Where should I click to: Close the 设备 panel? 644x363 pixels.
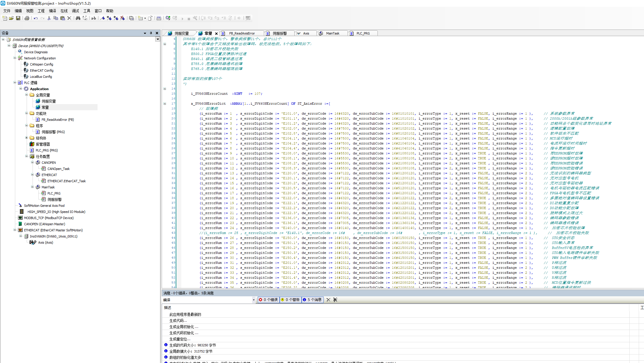click(x=157, y=33)
